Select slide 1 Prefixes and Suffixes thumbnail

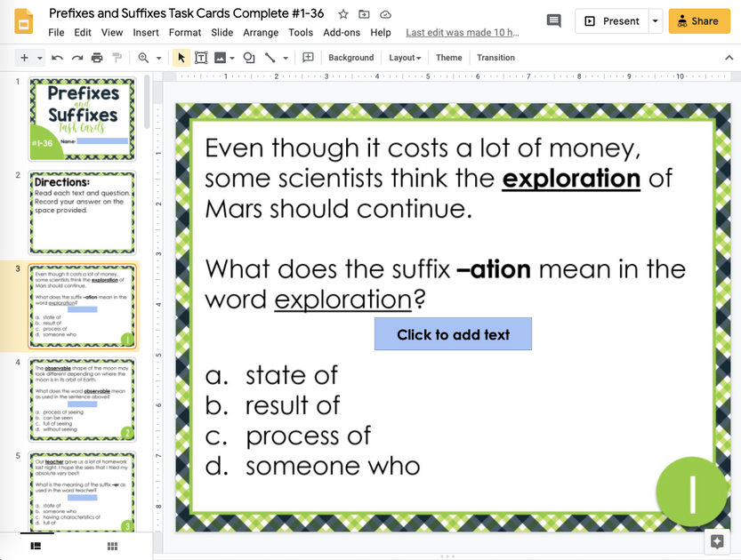click(82, 119)
